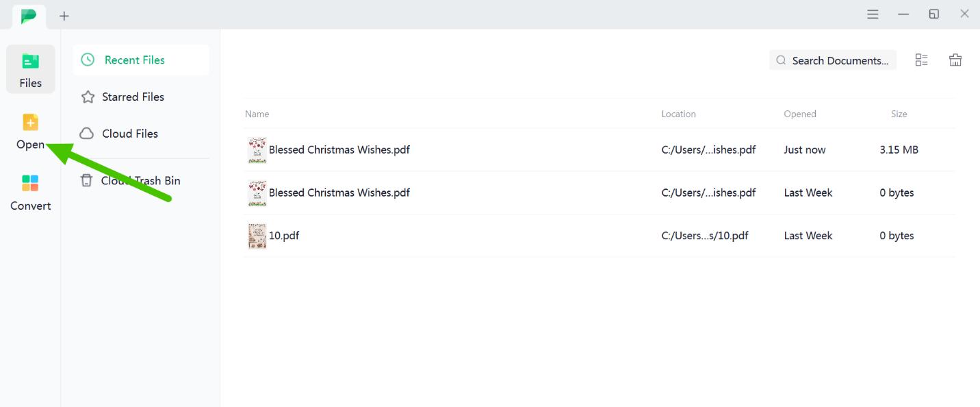Click the clock icon beside Recent Files
980x407 pixels.
pyautogui.click(x=88, y=60)
